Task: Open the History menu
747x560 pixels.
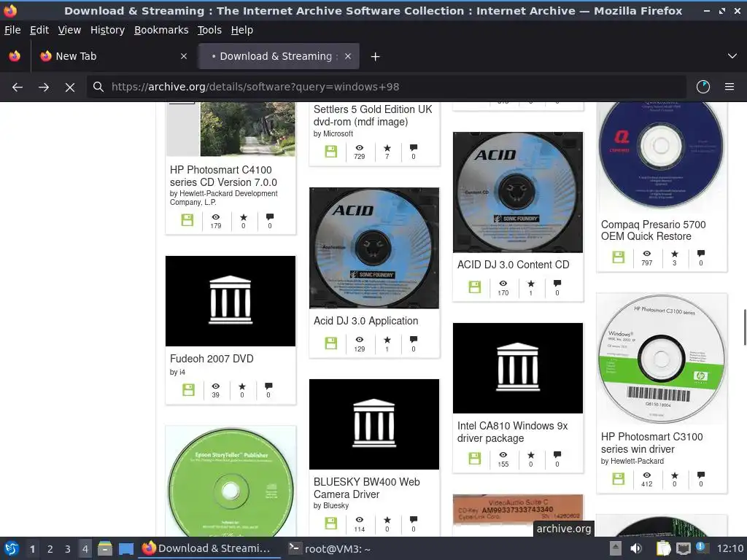Action: (108, 30)
